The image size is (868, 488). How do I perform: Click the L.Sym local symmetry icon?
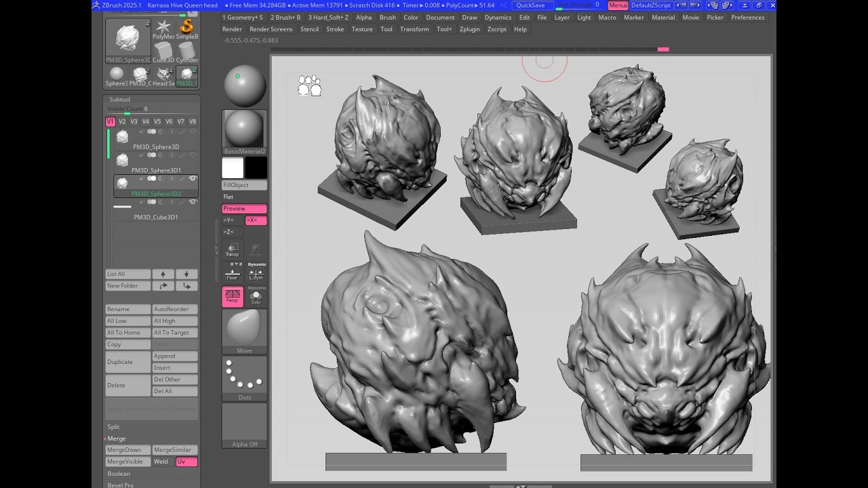click(256, 273)
